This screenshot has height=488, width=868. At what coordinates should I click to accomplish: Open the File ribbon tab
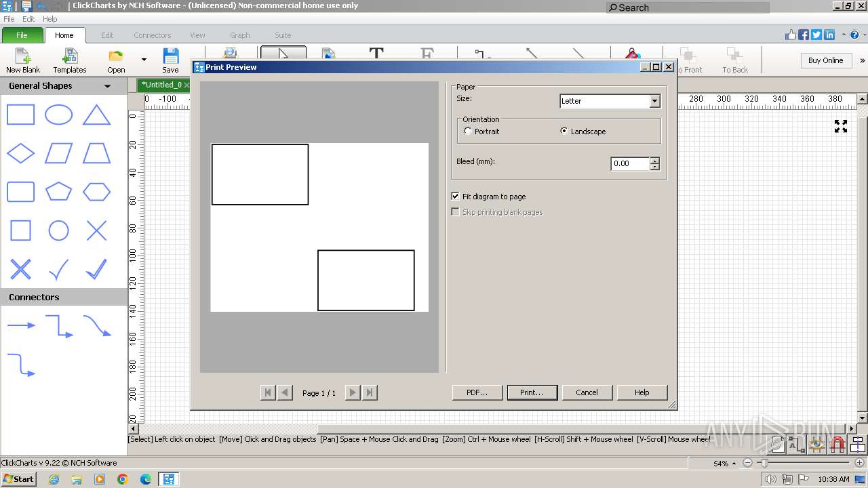22,35
